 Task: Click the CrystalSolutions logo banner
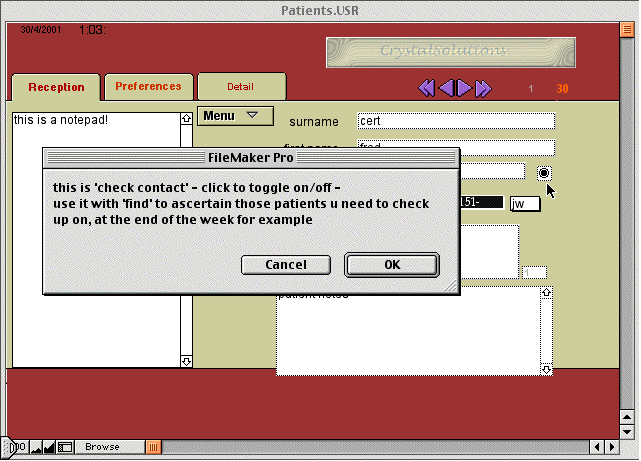coord(451,52)
